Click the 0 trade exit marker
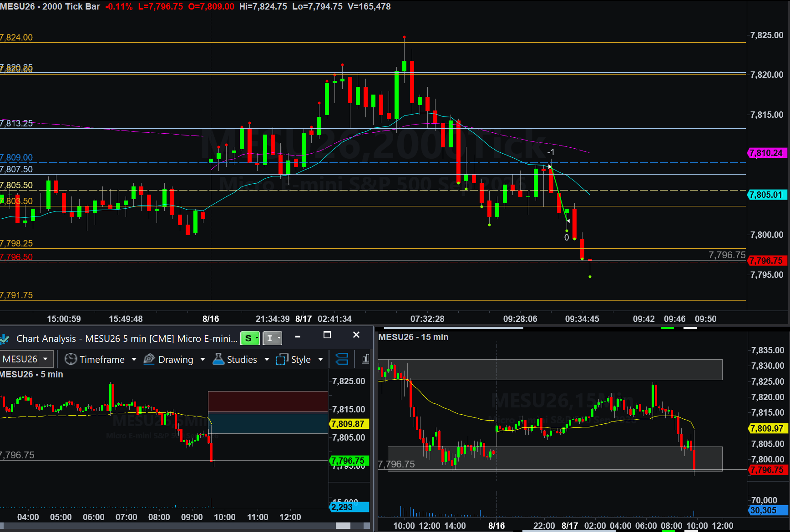Viewport: 790px width, 532px height. 567,238
